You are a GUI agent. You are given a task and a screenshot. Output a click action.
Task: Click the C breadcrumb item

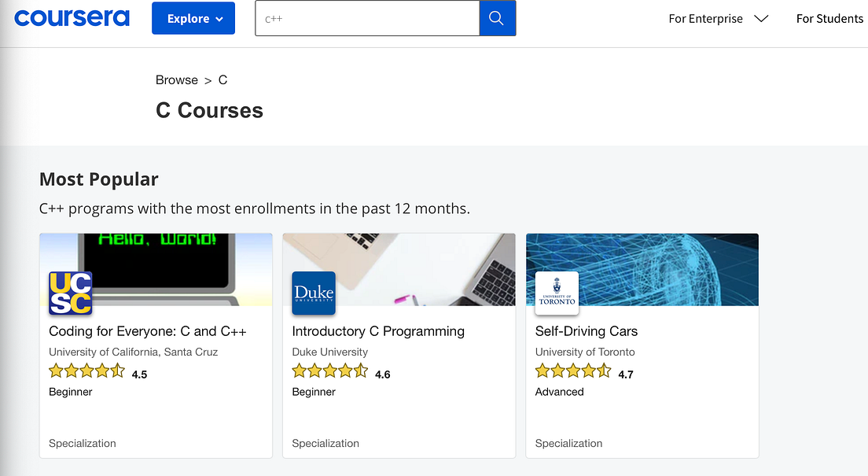pos(223,79)
